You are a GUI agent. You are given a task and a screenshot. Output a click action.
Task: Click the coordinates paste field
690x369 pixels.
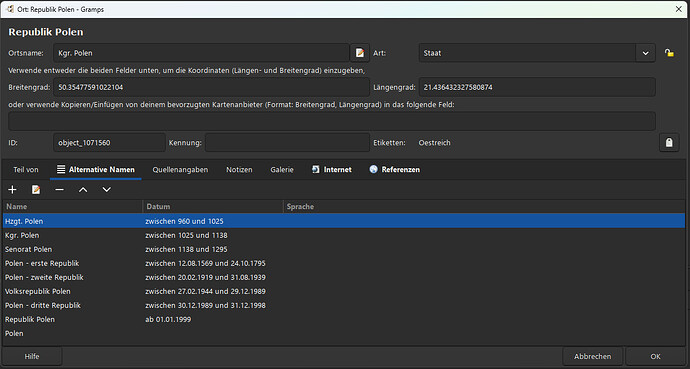[332, 121]
